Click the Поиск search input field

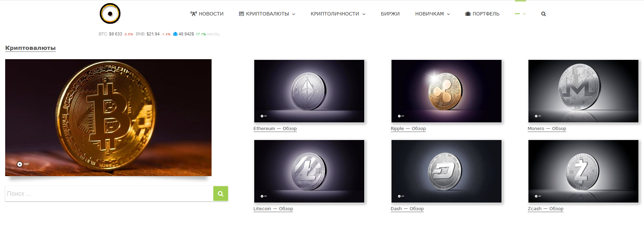109,194
